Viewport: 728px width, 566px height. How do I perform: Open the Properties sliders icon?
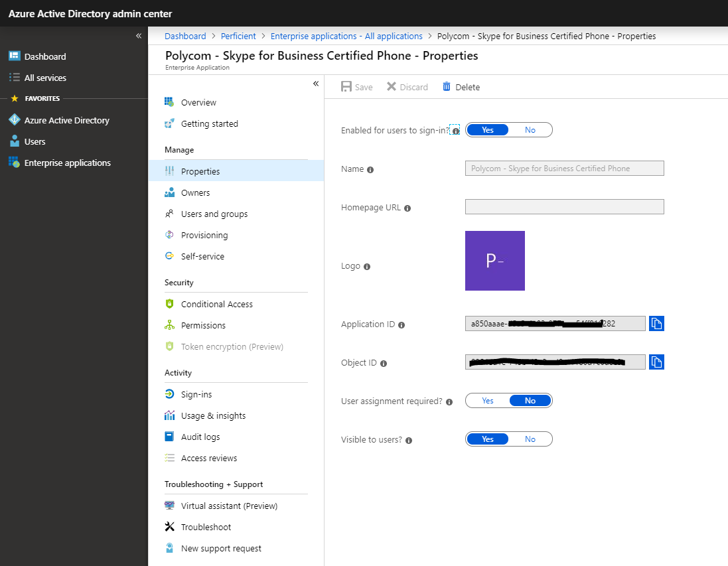point(169,171)
